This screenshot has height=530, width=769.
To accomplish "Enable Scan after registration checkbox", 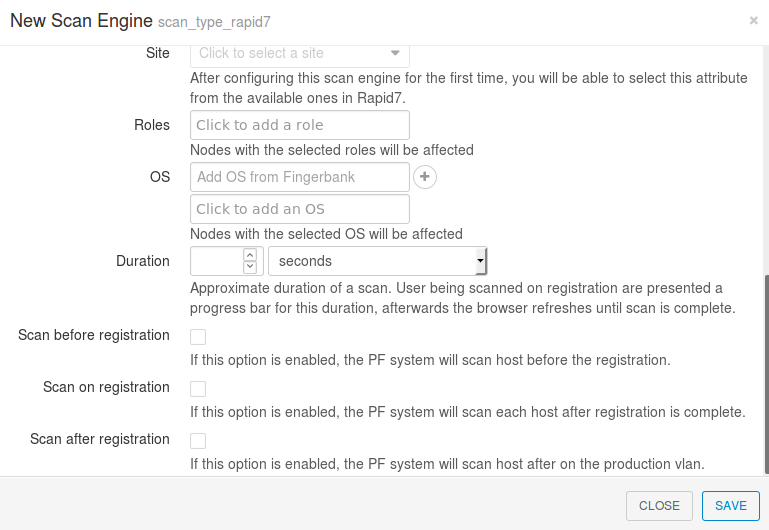I will click(198, 441).
